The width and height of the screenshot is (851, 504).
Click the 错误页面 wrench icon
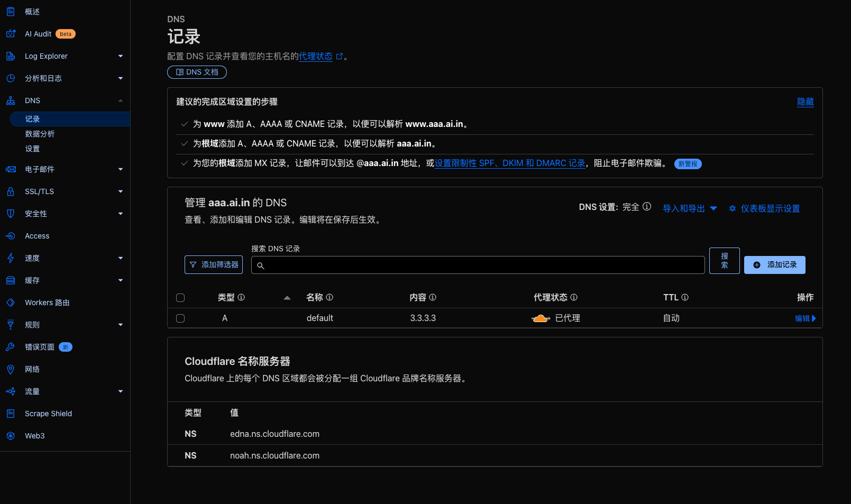pyautogui.click(x=11, y=347)
